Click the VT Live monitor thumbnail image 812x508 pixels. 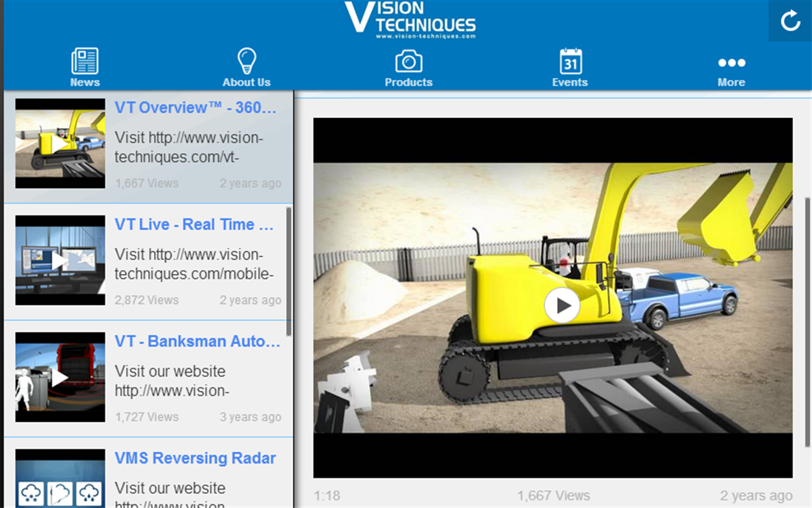pyautogui.click(x=60, y=260)
